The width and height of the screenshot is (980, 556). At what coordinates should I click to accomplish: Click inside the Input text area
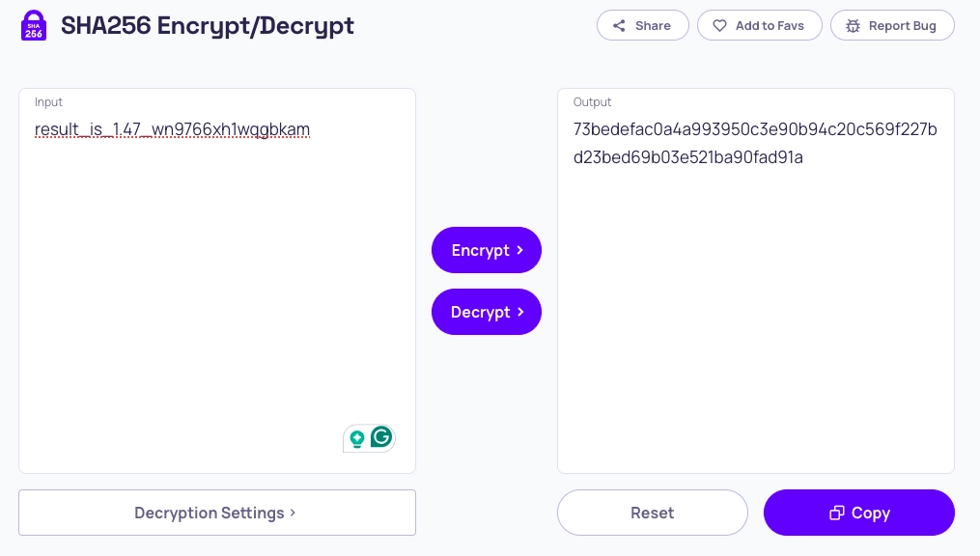(217, 281)
